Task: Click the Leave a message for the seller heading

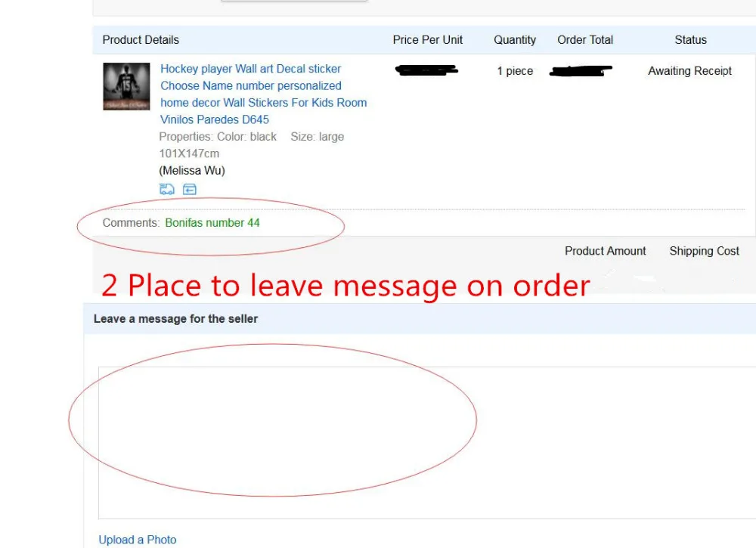Action: 175,318
